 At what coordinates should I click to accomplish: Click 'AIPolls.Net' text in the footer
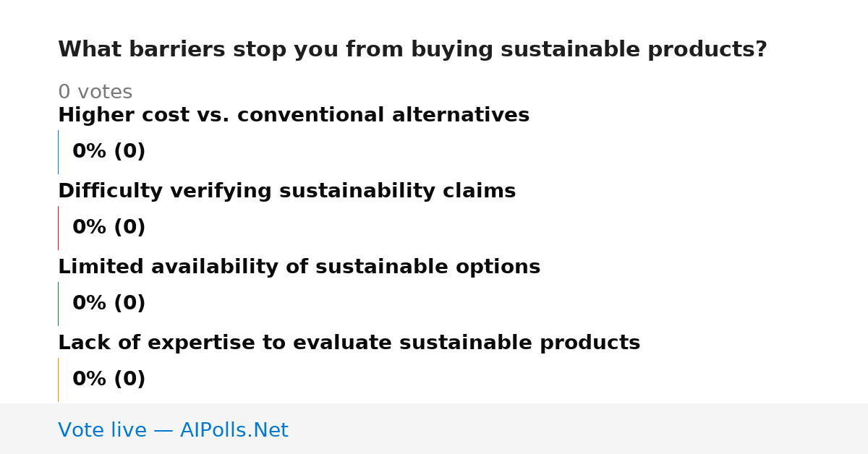pyautogui.click(x=234, y=430)
